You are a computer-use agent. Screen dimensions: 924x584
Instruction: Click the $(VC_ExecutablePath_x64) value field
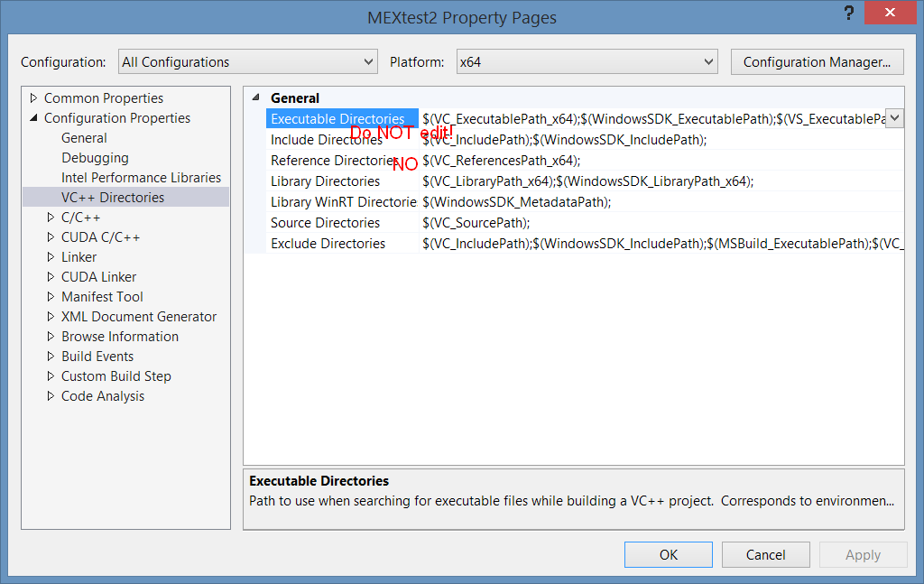(652, 118)
